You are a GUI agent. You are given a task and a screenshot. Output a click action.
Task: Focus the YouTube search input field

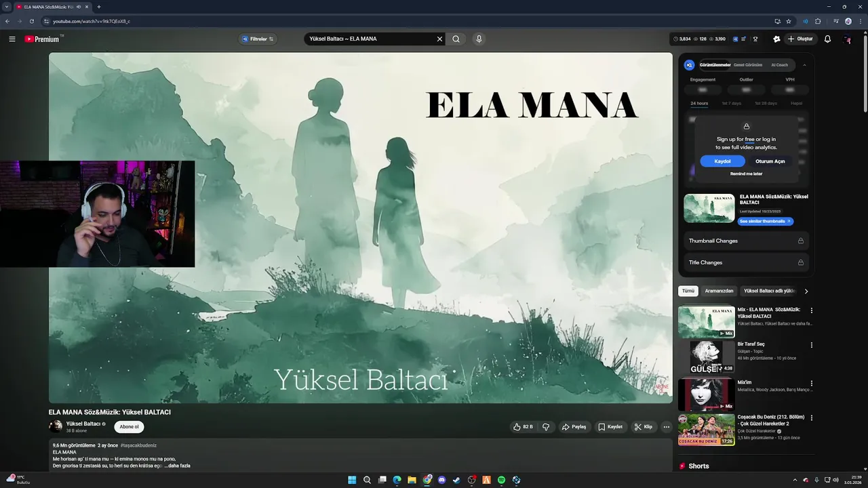coord(370,39)
